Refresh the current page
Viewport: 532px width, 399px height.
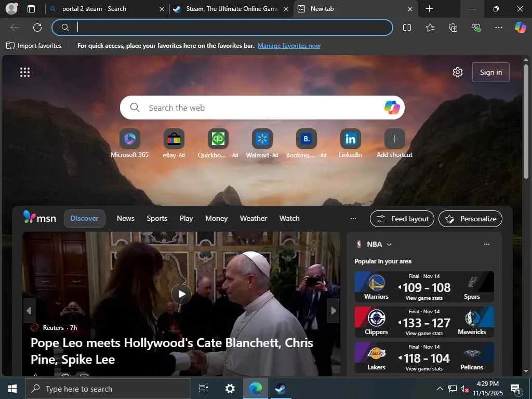[37, 28]
